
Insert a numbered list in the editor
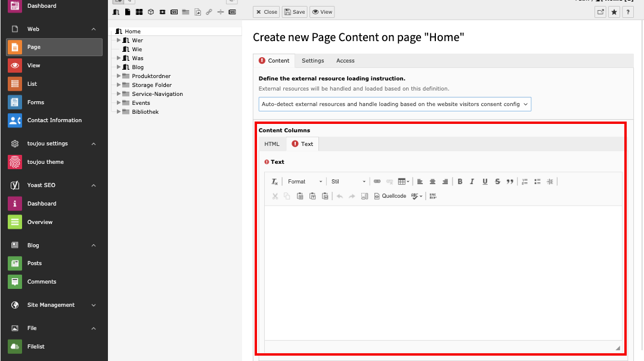tap(525, 182)
